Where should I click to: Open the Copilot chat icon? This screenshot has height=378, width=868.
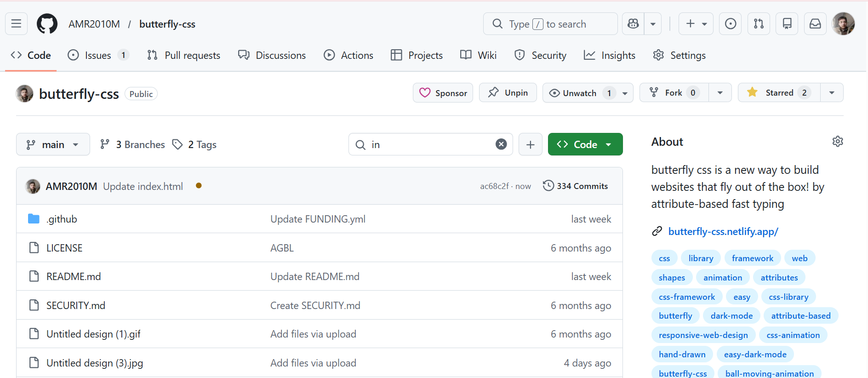633,23
